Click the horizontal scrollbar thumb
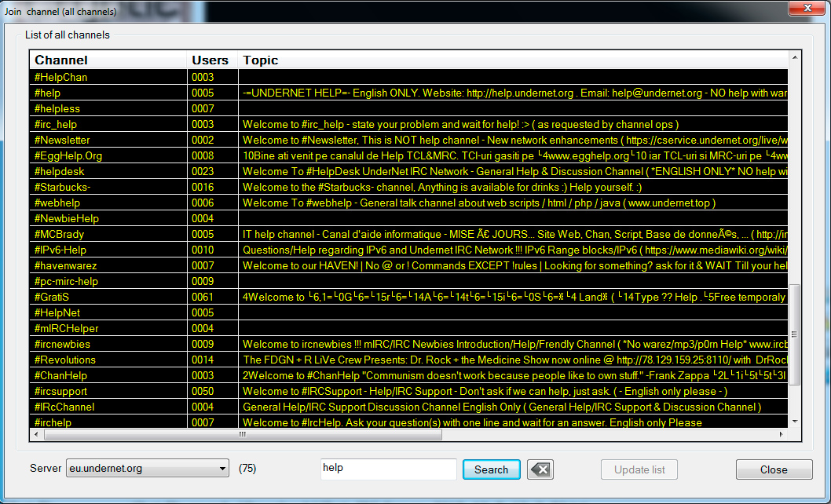 pos(243,435)
